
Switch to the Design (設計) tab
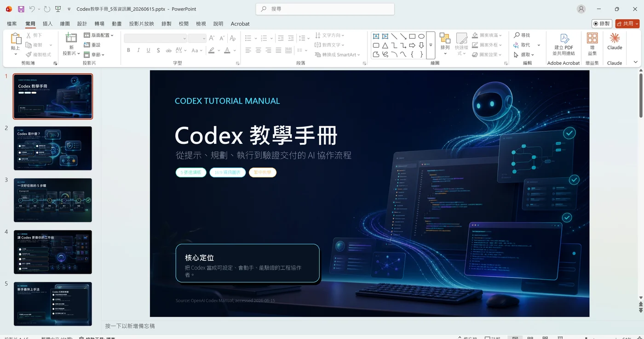pos(82,23)
